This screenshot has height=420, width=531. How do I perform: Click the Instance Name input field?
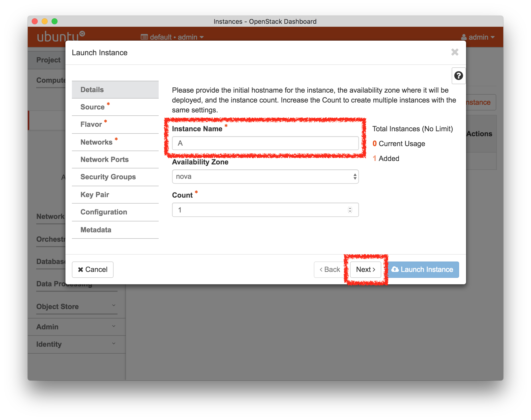coord(265,143)
